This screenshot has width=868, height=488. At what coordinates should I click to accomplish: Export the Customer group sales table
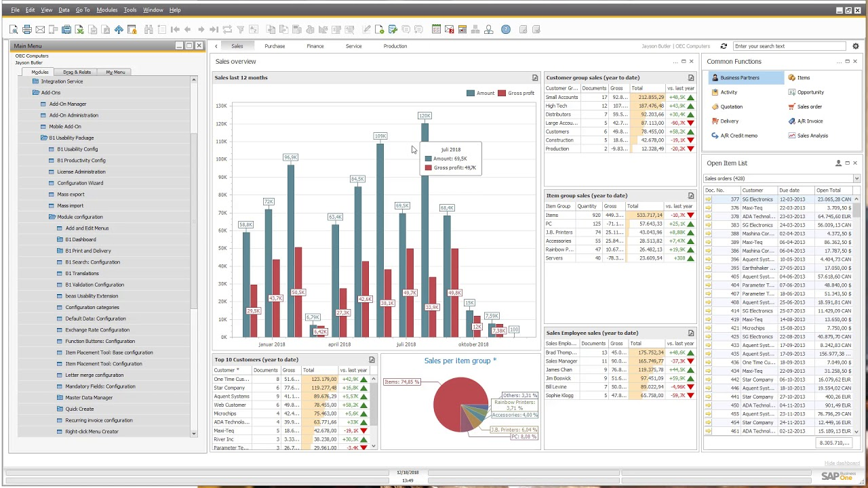(691, 78)
